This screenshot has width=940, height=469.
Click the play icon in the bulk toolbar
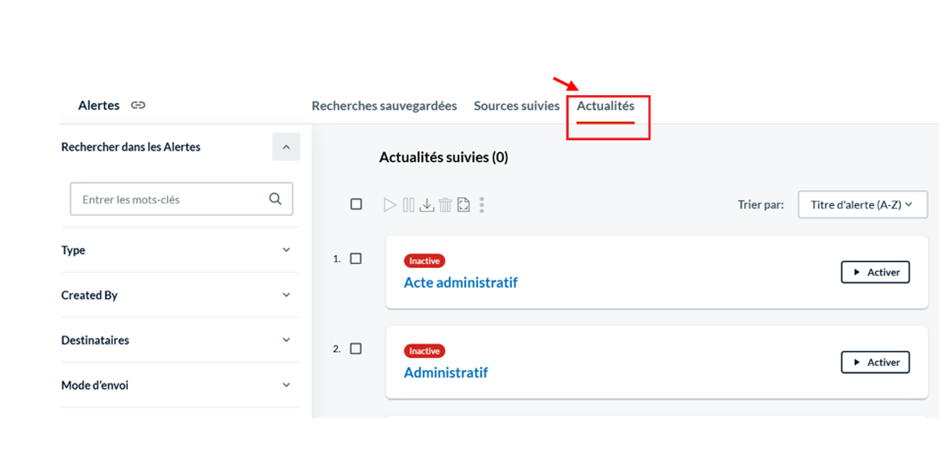pyautogui.click(x=390, y=205)
